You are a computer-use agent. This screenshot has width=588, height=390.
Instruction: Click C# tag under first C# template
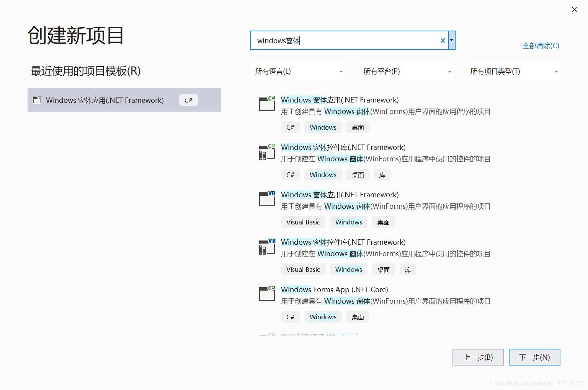click(x=290, y=127)
